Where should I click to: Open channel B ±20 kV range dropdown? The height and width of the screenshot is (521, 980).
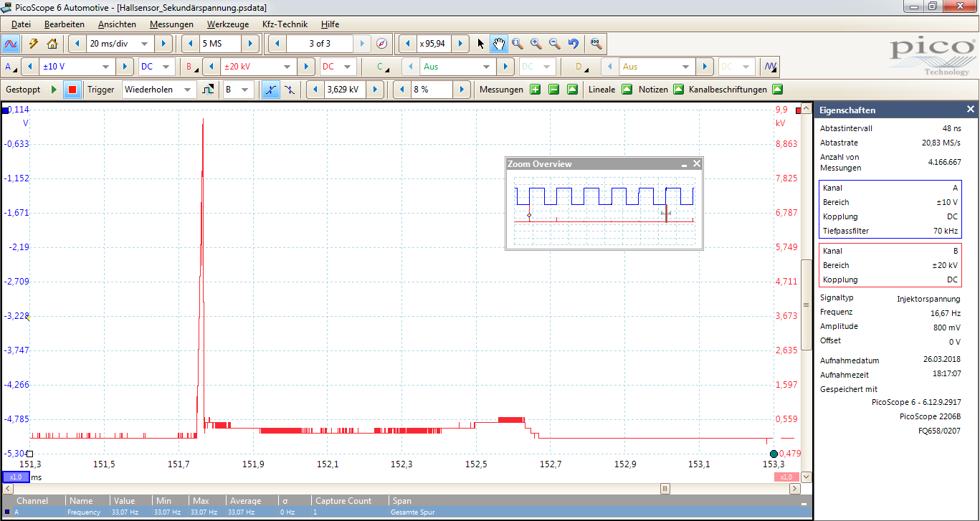click(x=287, y=67)
